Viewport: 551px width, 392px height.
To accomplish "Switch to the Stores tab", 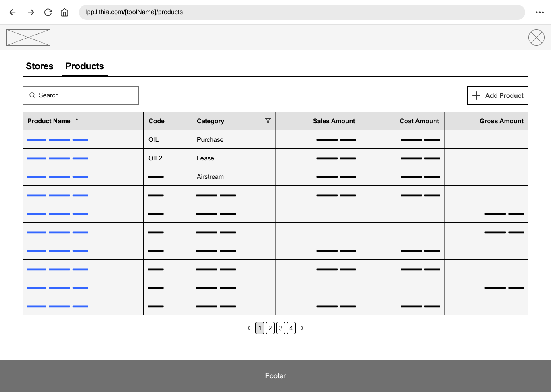I will pyautogui.click(x=40, y=66).
